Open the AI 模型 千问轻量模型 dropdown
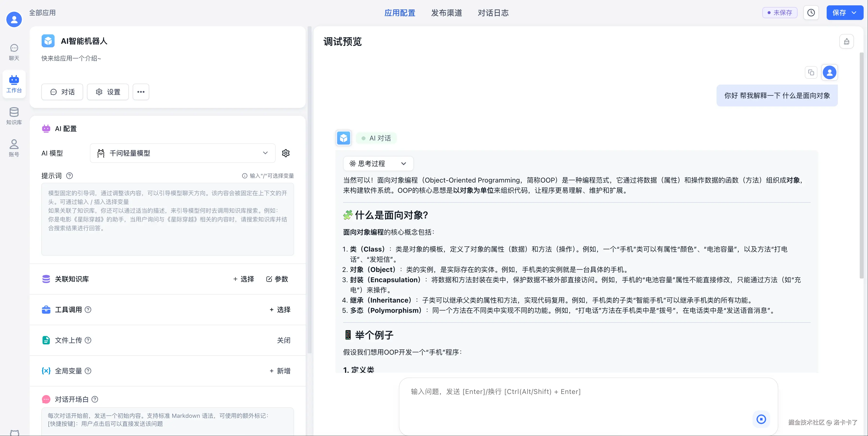 [182, 153]
